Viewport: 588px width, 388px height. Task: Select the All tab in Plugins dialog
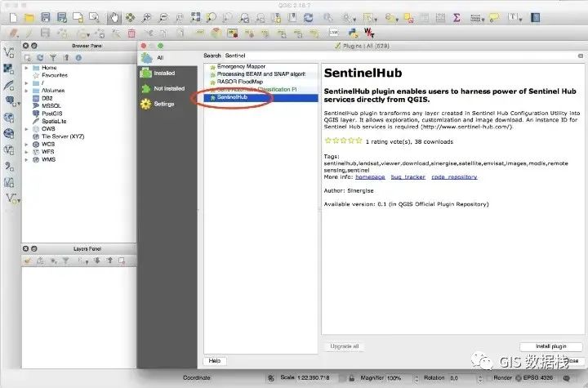(167, 58)
